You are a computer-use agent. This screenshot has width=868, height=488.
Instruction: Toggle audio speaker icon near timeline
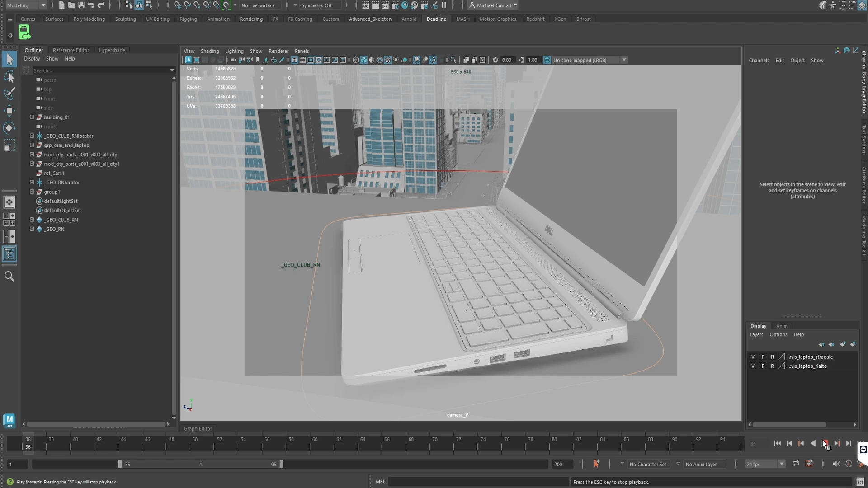(835, 464)
